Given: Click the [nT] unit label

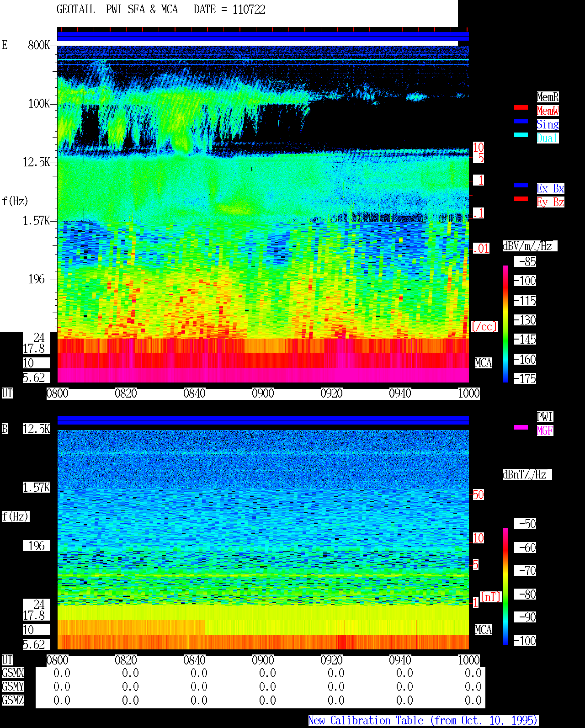Looking at the screenshot, I should (491, 597).
